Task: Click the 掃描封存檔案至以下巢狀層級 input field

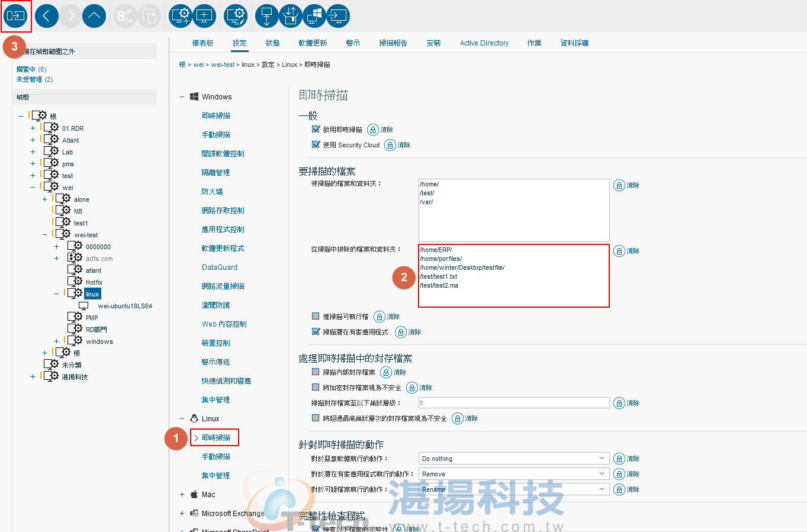Action: pyautogui.click(x=513, y=403)
